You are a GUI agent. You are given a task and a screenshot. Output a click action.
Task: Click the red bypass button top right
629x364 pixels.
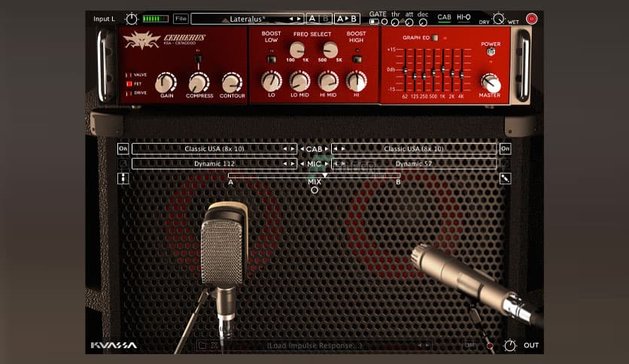[x=531, y=19]
